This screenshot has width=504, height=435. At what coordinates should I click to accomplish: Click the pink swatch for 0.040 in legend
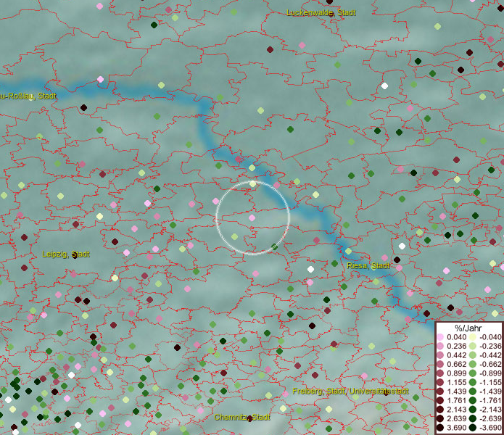click(x=440, y=337)
